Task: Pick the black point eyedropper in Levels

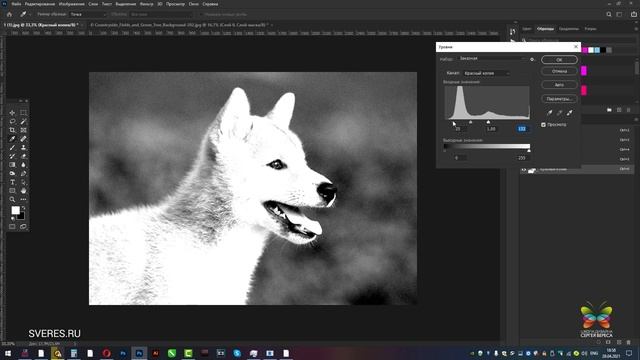Action: [549, 113]
